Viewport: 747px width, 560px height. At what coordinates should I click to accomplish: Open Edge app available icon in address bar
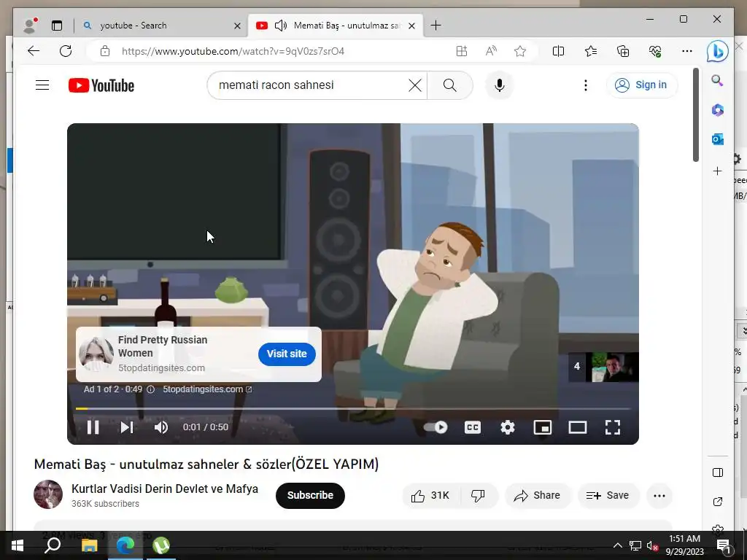pyautogui.click(x=462, y=51)
